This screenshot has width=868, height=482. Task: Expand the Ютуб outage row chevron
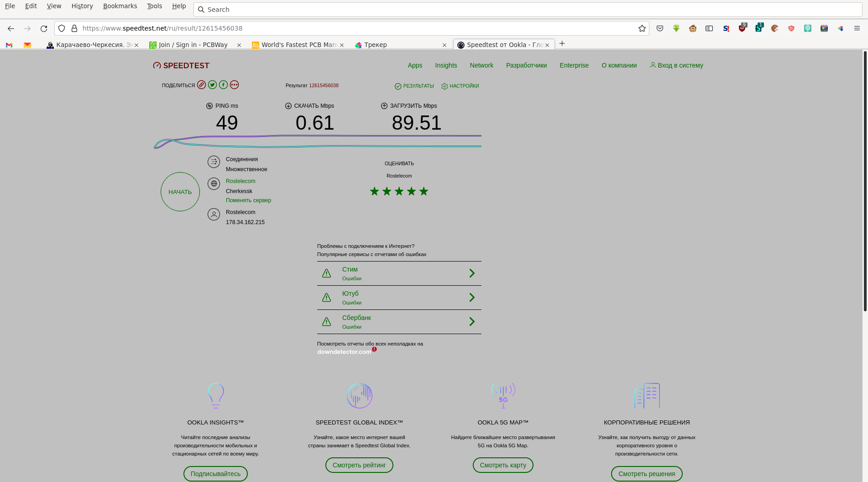click(472, 298)
